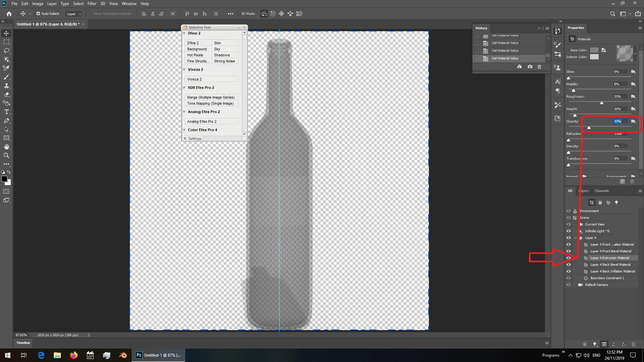Image resolution: width=644 pixels, height=362 pixels.
Task: Click Hot Pixels button
Action: click(198, 55)
